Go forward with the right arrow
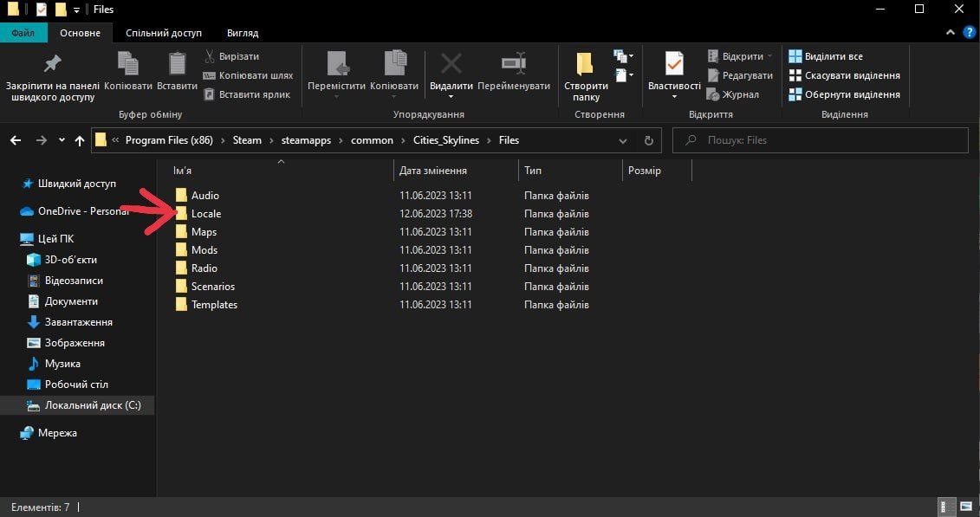 [42, 140]
